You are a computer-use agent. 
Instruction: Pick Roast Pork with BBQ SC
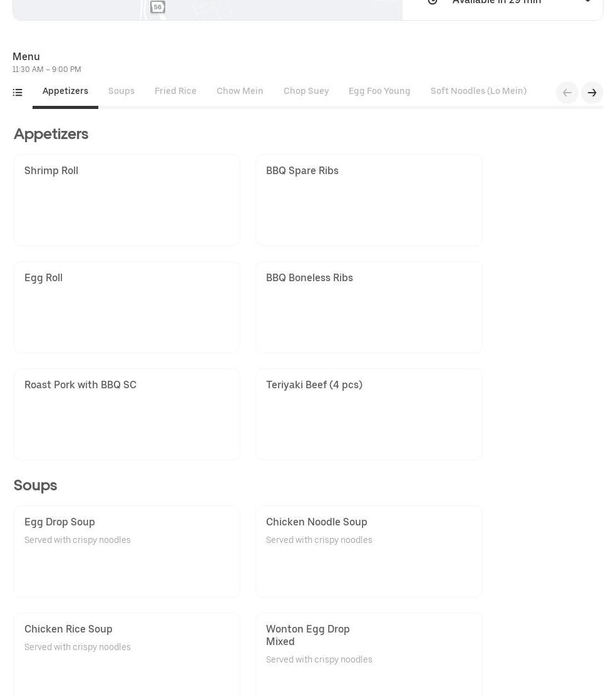click(x=126, y=414)
